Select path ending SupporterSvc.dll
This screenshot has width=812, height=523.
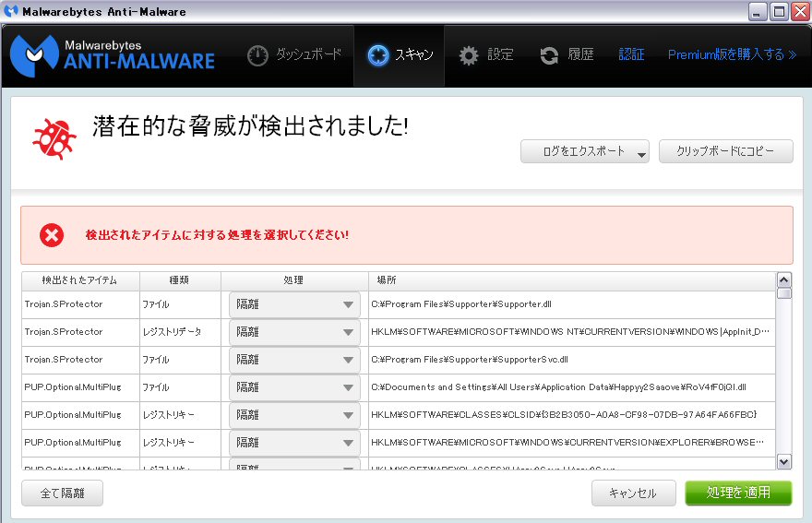pos(469,360)
